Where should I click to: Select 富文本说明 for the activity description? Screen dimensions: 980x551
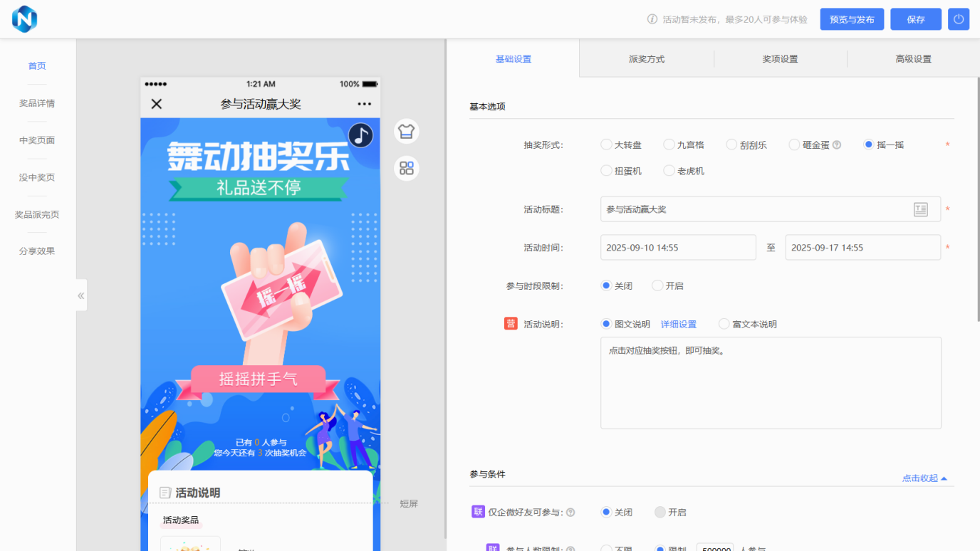click(723, 323)
